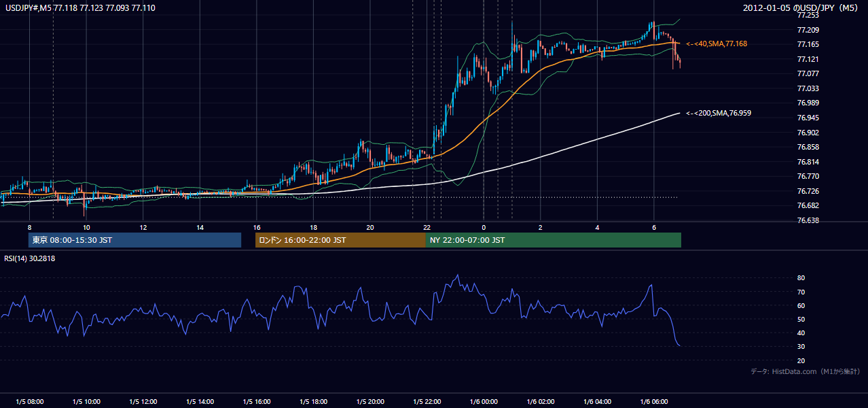
Task: Click the '1/5 22:00' time axis label
Action: pos(427,402)
